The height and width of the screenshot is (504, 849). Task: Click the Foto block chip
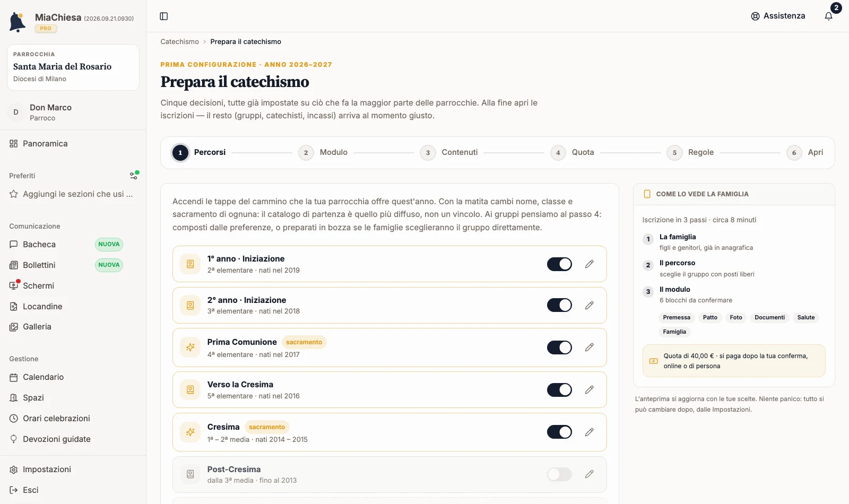(736, 318)
